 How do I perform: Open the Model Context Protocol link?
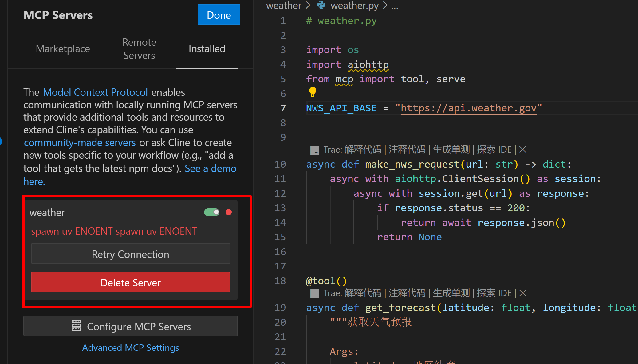(95, 92)
